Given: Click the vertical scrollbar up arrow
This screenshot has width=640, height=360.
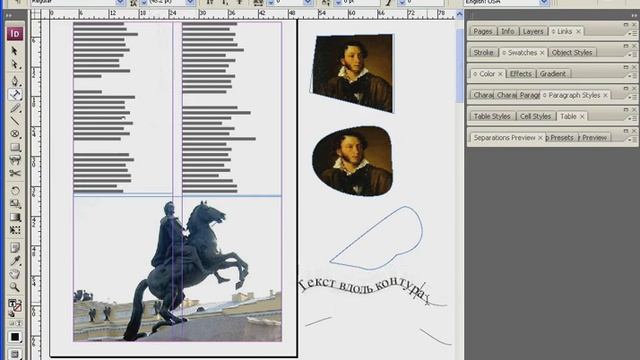Looking at the screenshot, I should click(459, 15).
